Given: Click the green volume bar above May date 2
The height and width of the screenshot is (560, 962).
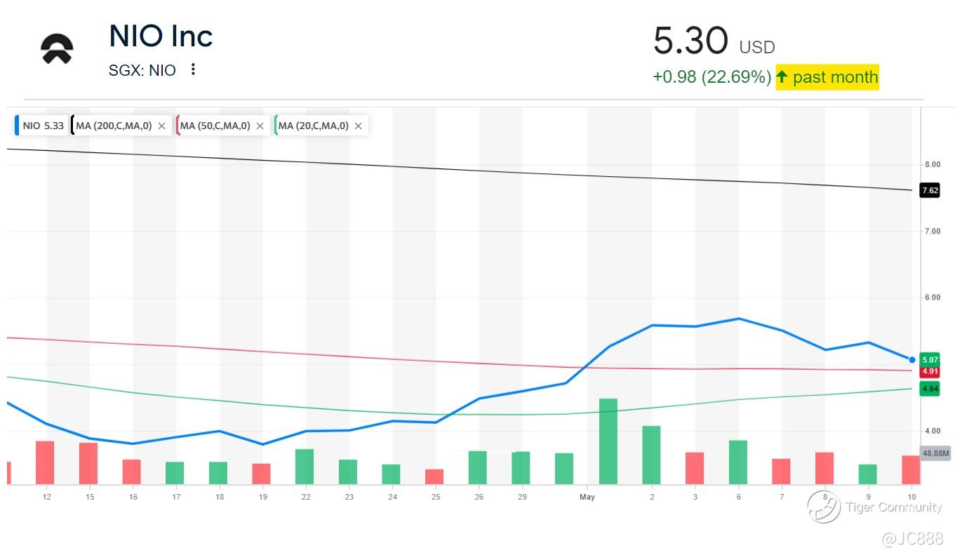Looking at the screenshot, I should 651,455.
